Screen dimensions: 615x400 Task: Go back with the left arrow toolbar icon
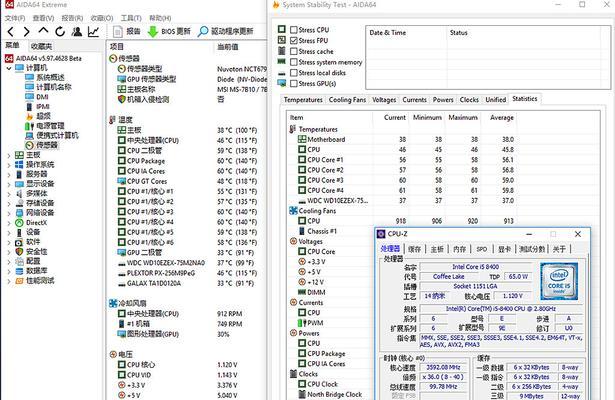pyautogui.click(x=11, y=32)
